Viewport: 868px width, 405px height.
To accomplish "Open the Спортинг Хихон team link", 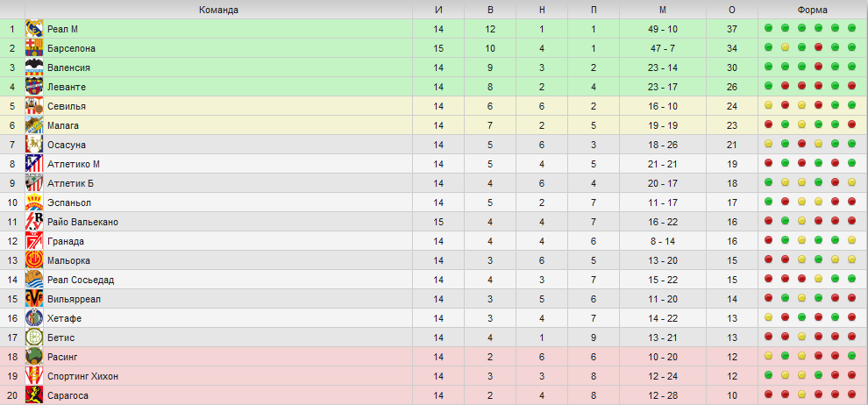I will tap(82, 376).
